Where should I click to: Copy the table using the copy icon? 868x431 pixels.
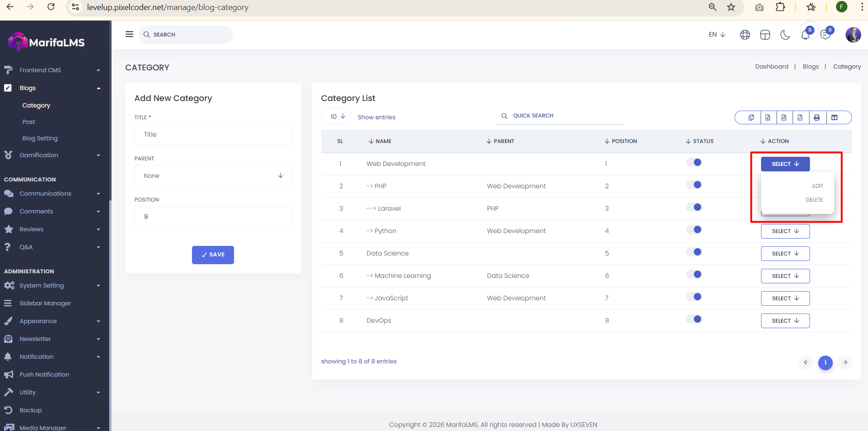tap(751, 117)
